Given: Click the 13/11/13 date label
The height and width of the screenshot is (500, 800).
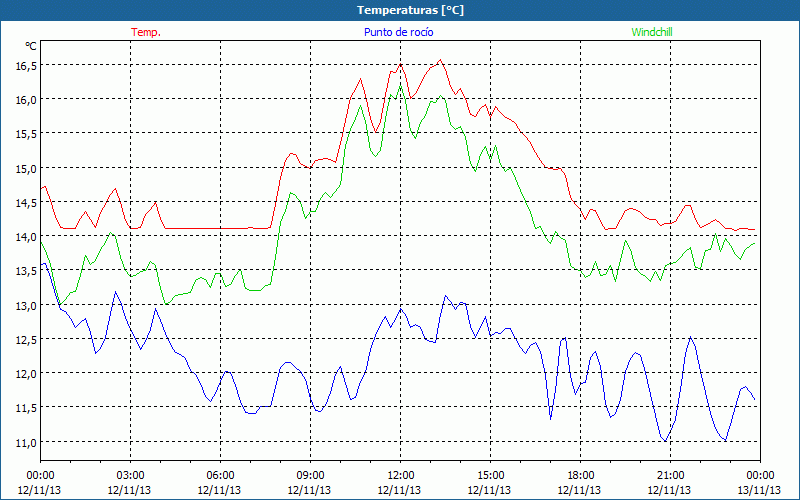Looking at the screenshot, I should (759, 490).
